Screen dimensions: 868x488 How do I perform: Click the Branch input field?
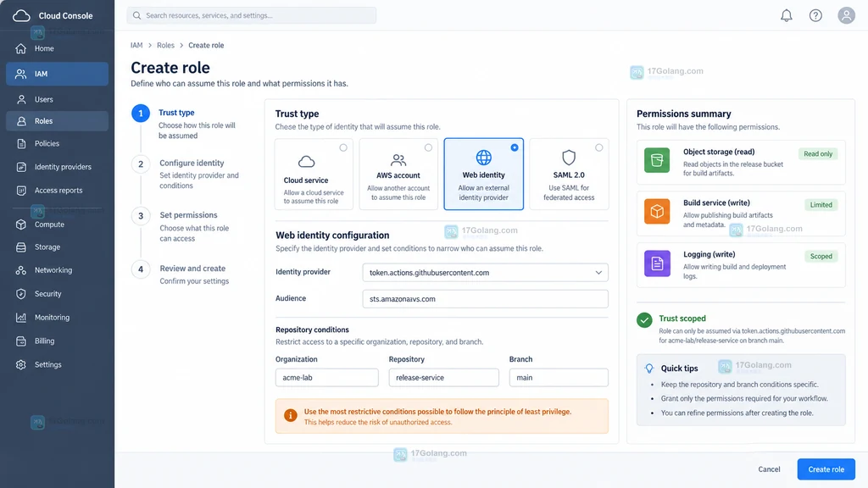pos(559,377)
